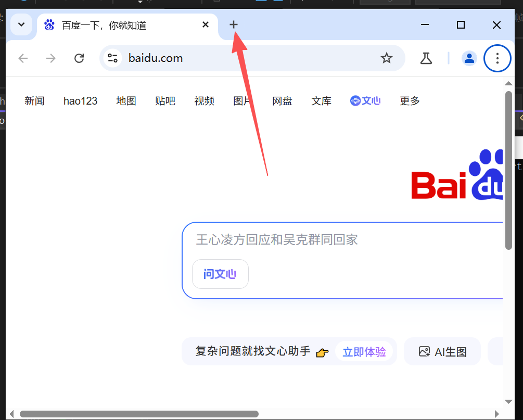Click horizontal scrollbar right arrow
Viewport: 523px width, 420px height.
(496, 414)
